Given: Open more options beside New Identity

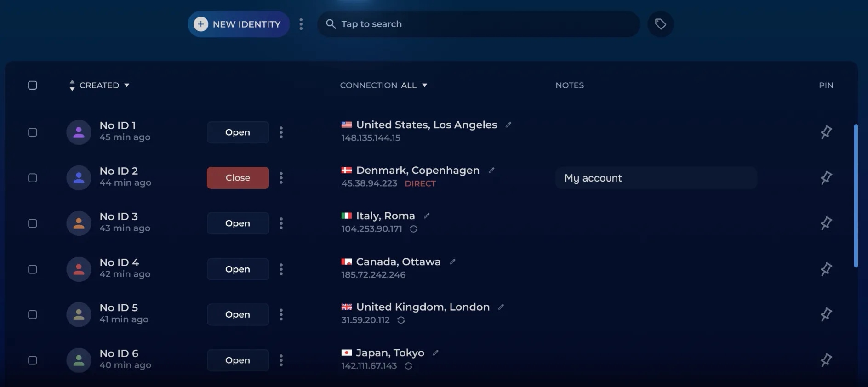Looking at the screenshot, I should (301, 24).
